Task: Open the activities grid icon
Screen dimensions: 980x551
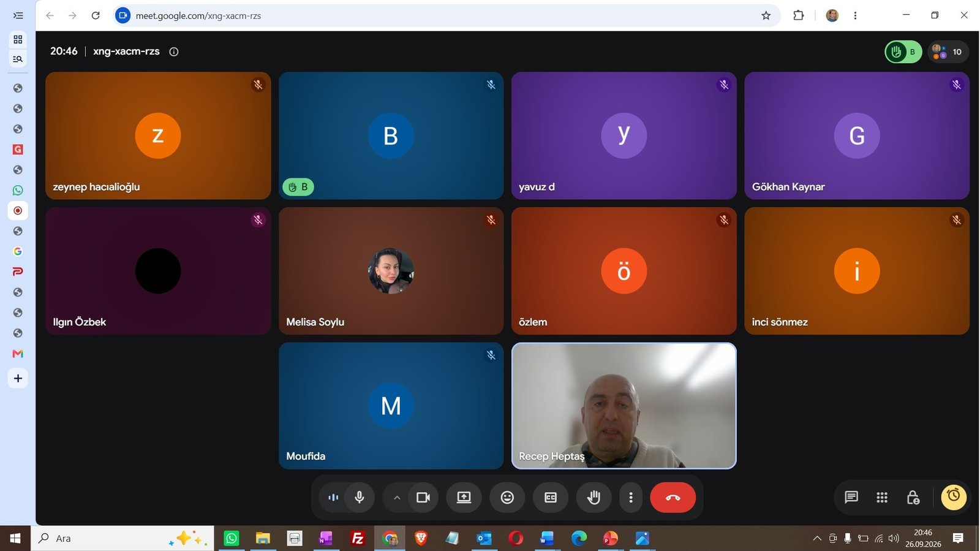Action: 882,497
